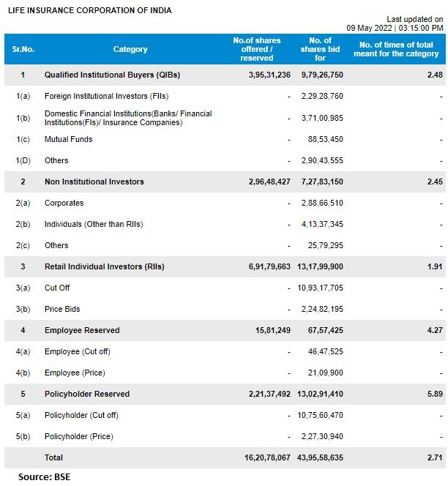Click the Policyholder (Price) cell
Image resolution: width=448 pixels, height=486 pixels.
[79, 437]
